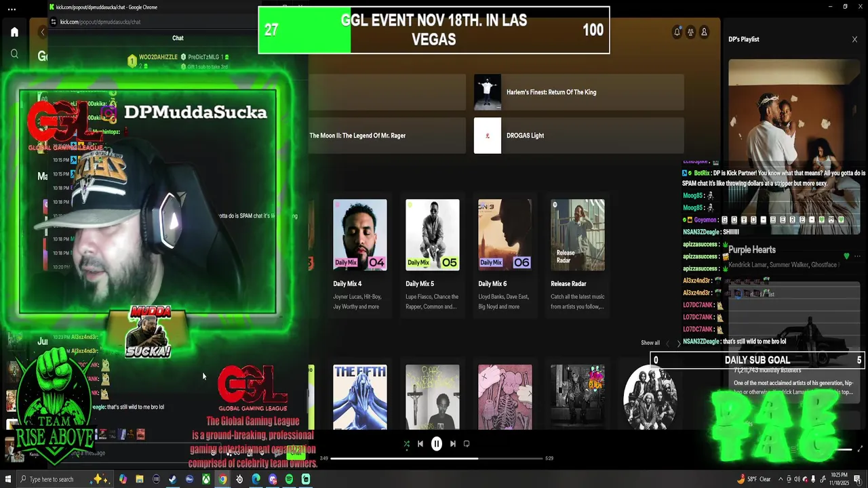
Task: Open the weather widget 58°F Clear
Action: [x=753, y=479]
